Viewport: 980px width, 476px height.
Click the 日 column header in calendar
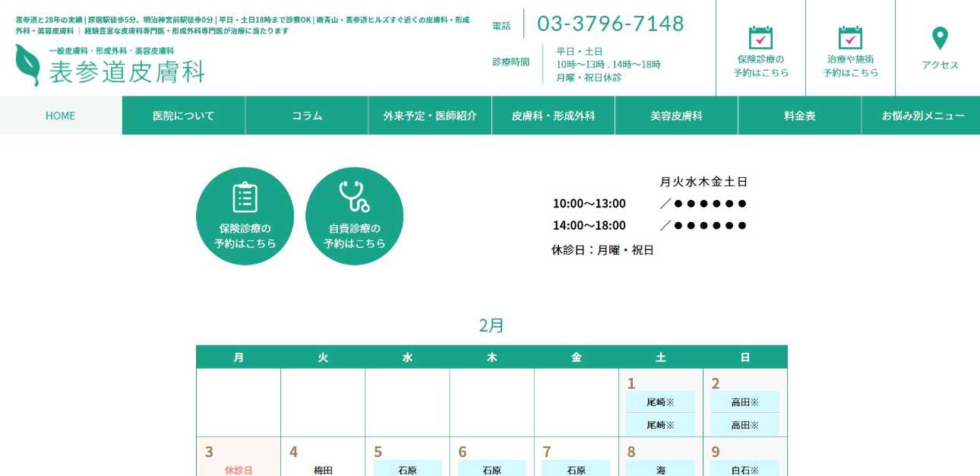745,357
